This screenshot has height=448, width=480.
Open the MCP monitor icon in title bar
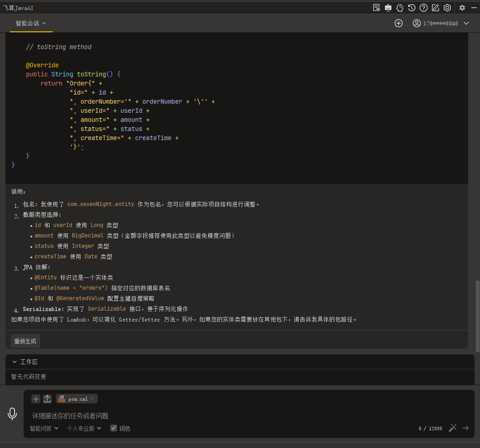point(388,8)
